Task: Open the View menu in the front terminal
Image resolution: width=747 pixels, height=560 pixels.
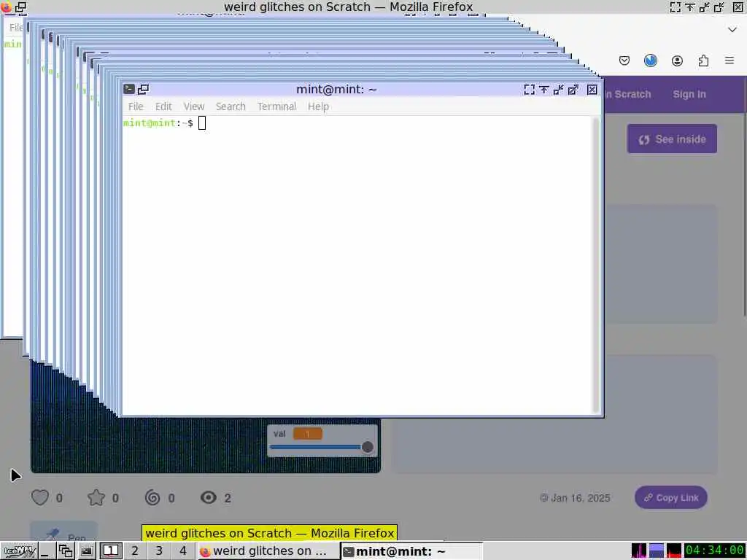Action: point(194,106)
